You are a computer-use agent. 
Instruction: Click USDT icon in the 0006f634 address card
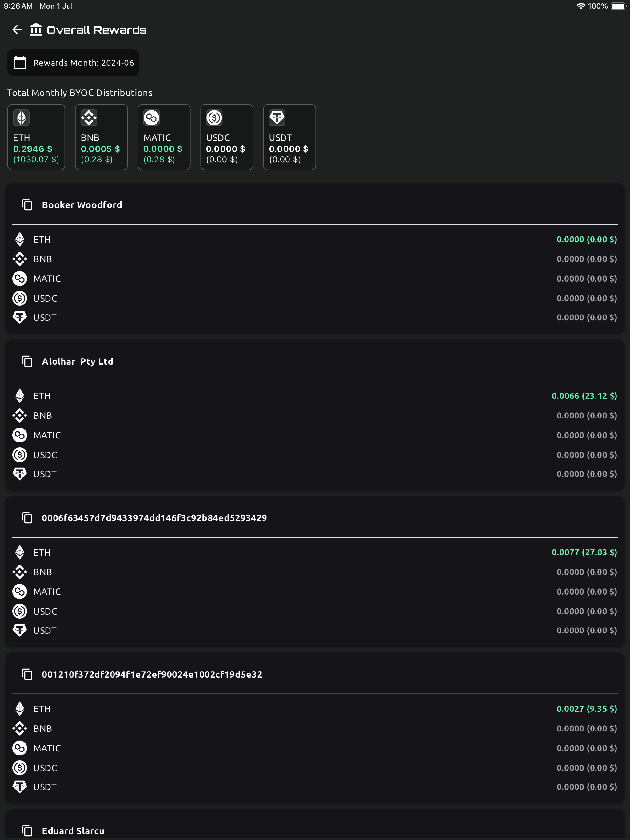[20, 630]
